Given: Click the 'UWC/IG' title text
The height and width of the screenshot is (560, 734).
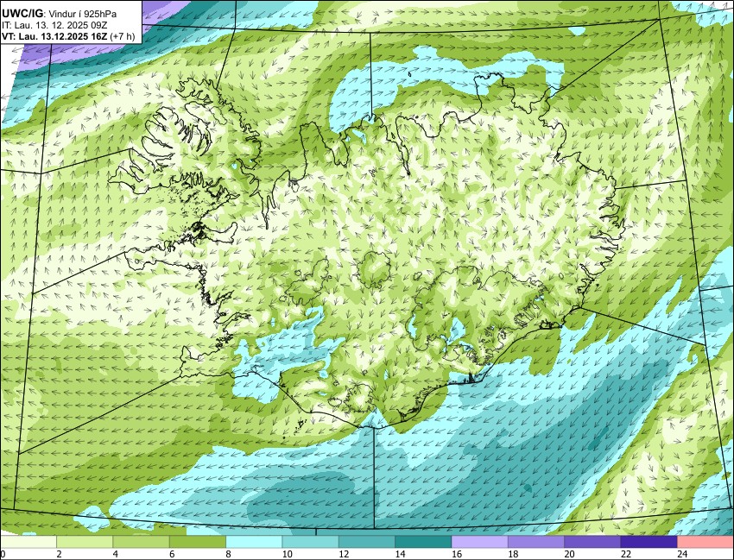Looking at the screenshot, I should tap(22, 14).
